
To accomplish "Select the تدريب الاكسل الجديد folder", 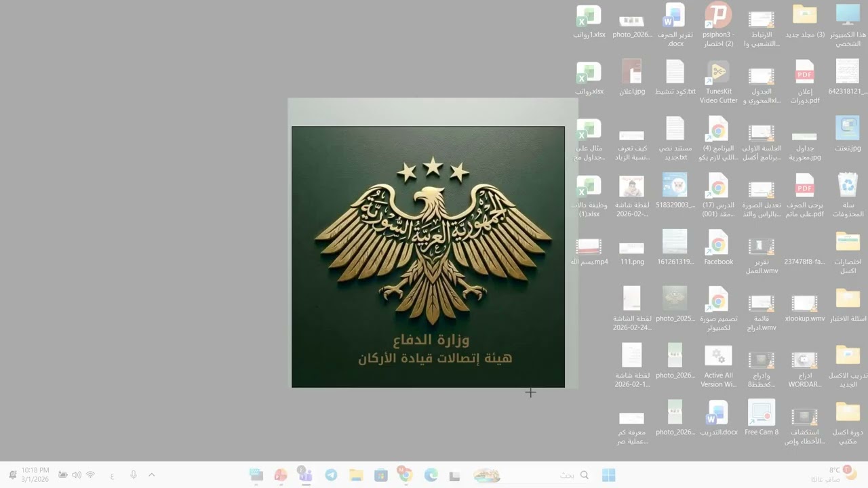I will coord(848,366).
